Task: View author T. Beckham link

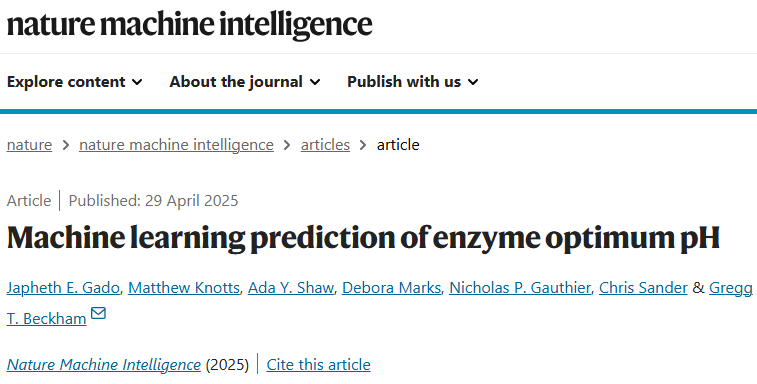Action: [x=46, y=319]
